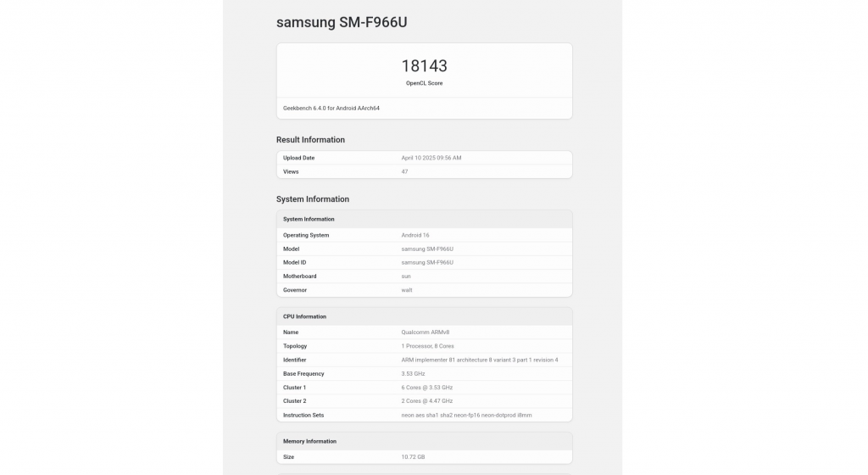Click the Views count value 47

(405, 171)
